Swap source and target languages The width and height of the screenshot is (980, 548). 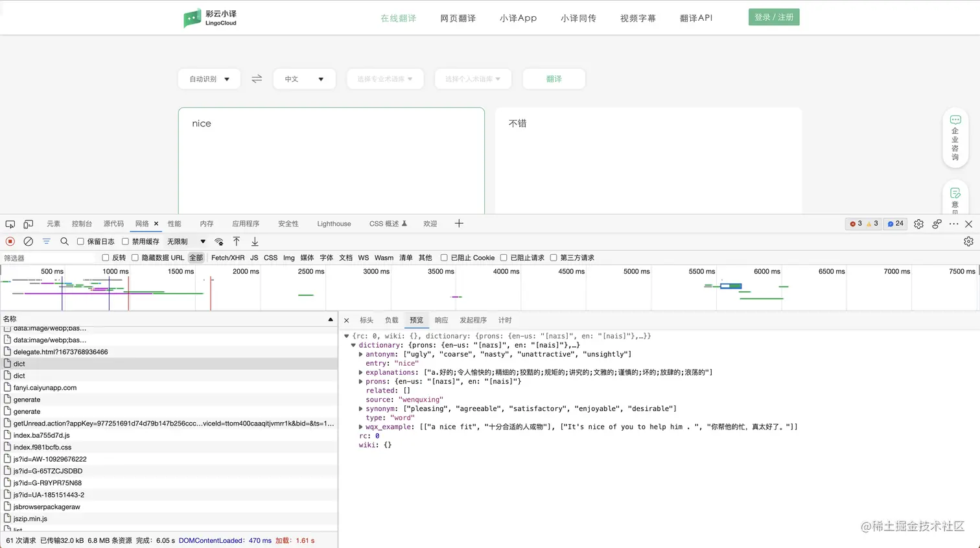[x=257, y=78]
